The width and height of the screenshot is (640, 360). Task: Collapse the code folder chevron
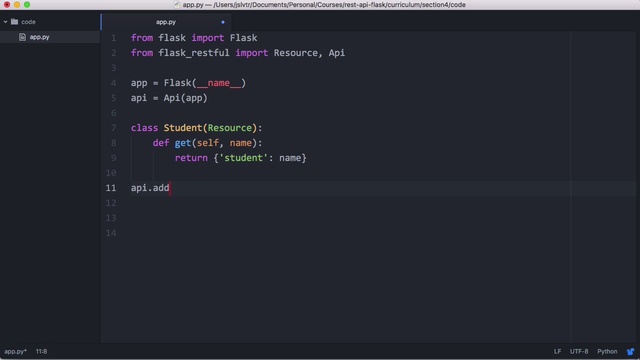click(5, 22)
